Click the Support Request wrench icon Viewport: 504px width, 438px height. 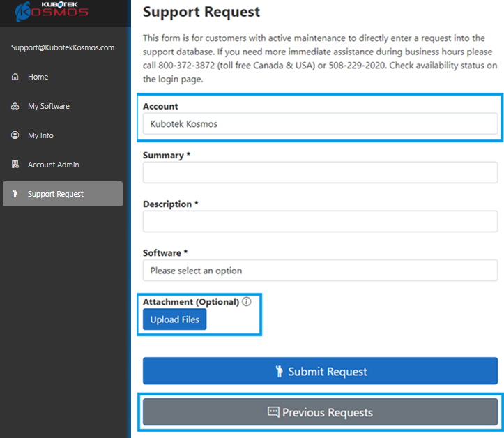(x=15, y=194)
